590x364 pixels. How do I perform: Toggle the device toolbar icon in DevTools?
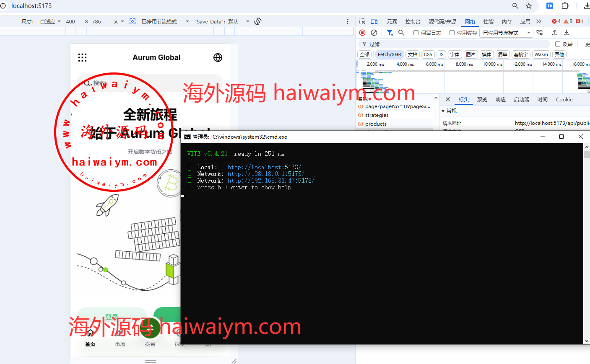[374, 21]
